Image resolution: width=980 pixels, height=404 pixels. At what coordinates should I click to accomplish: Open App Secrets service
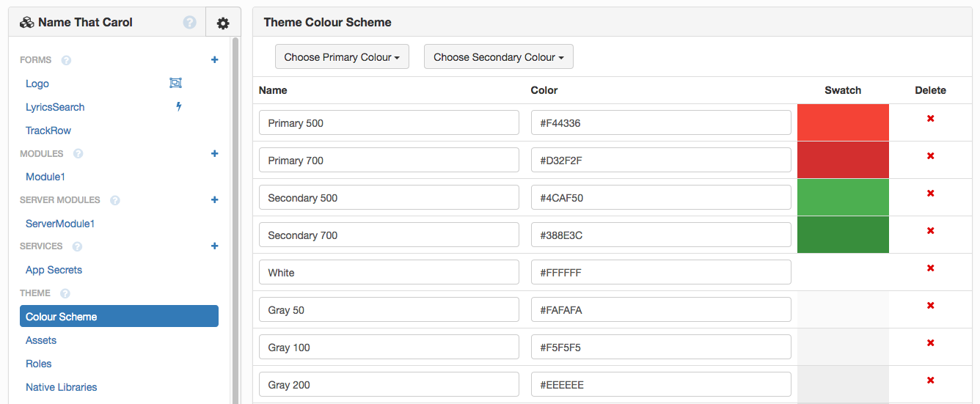(54, 270)
